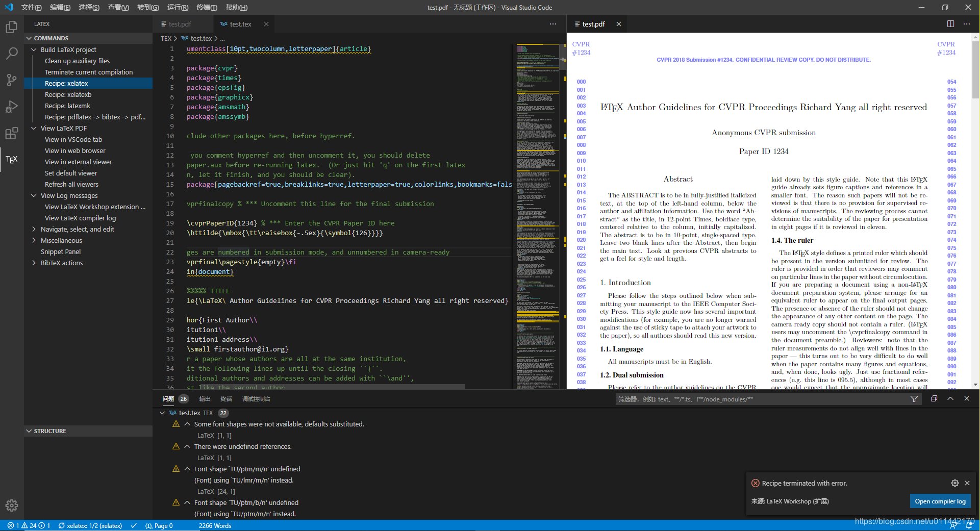Viewport: 980px width, 531px height.
Task: Click the editor horizontal scrollbar
Action: click(x=325, y=387)
